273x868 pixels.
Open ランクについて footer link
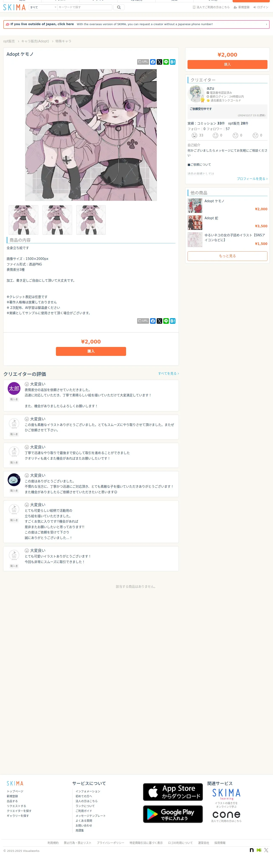pos(85,806)
